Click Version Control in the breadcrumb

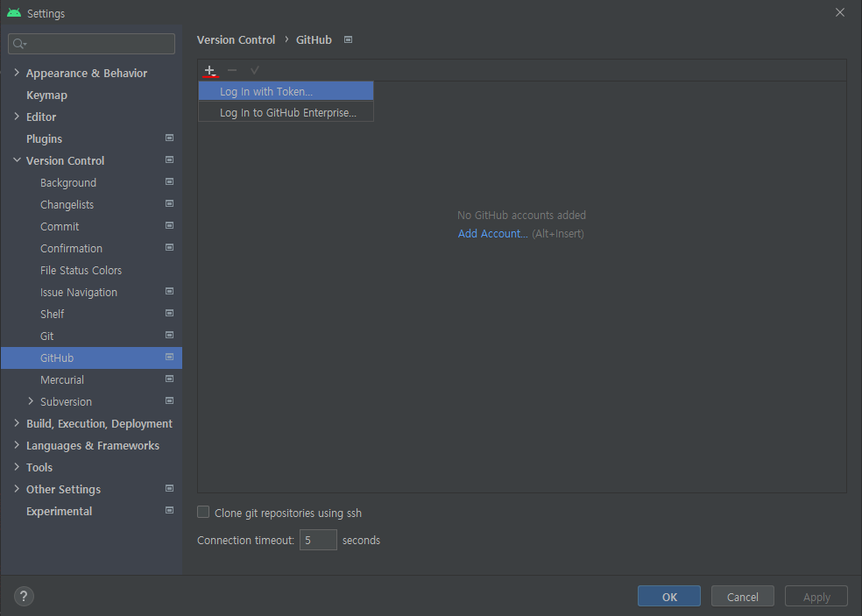[236, 39]
